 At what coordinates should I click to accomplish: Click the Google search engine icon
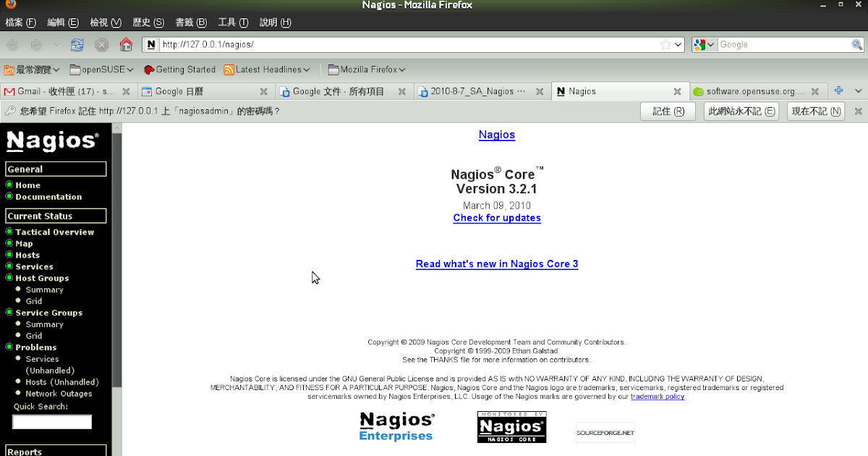(x=699, y=45)
